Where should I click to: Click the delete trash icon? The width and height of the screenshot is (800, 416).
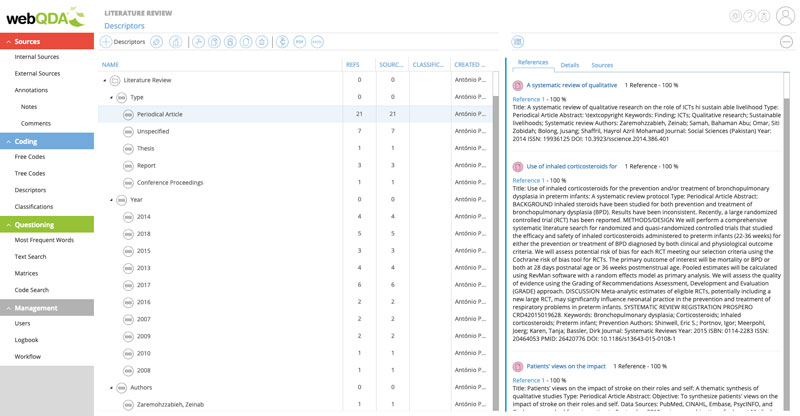262,42
